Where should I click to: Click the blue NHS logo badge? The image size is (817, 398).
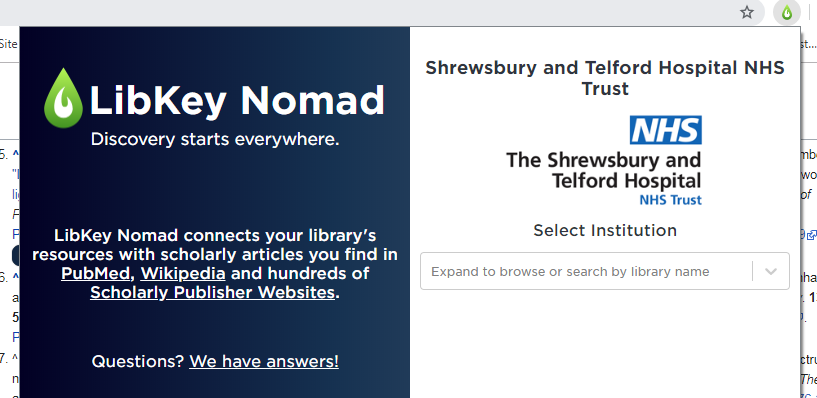tap(665, 130)
